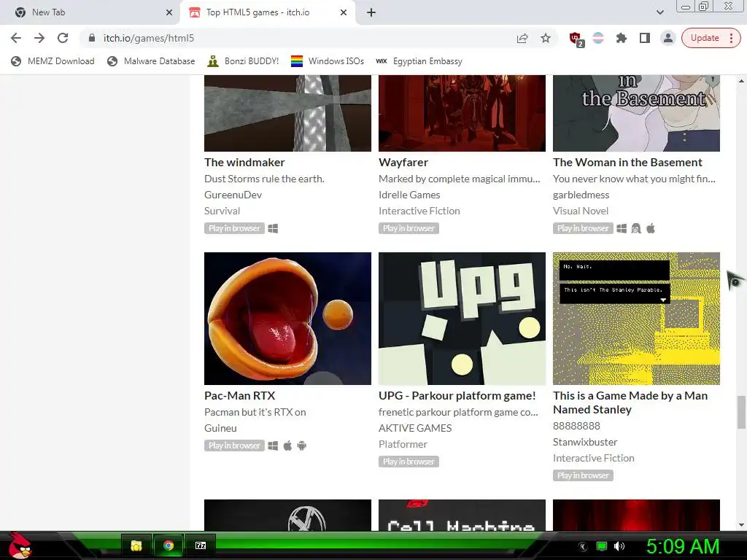Click Linux icon under Woman in the Basement
This screenshot has width=747, height=560.
pyautogui.click(x=636, y=228)
